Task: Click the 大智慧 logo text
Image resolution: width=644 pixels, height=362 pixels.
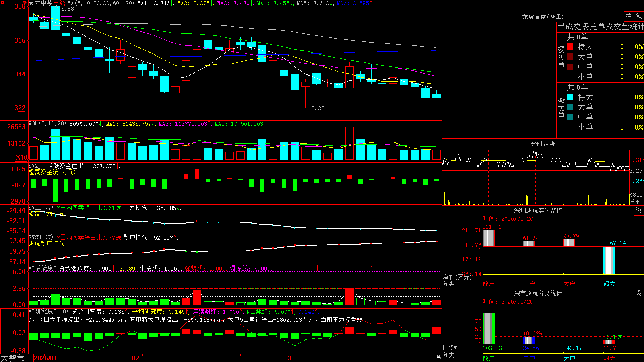Action: click(12, 358)
